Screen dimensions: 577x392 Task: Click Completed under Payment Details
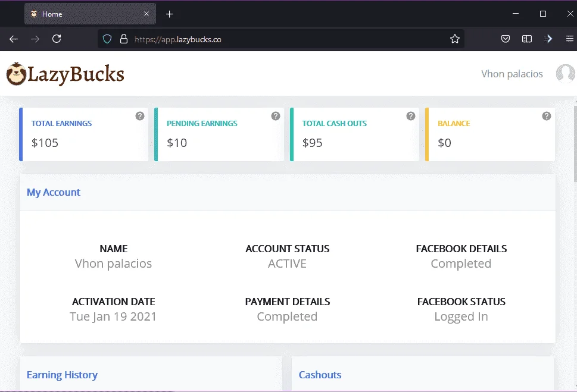(287, 316)
